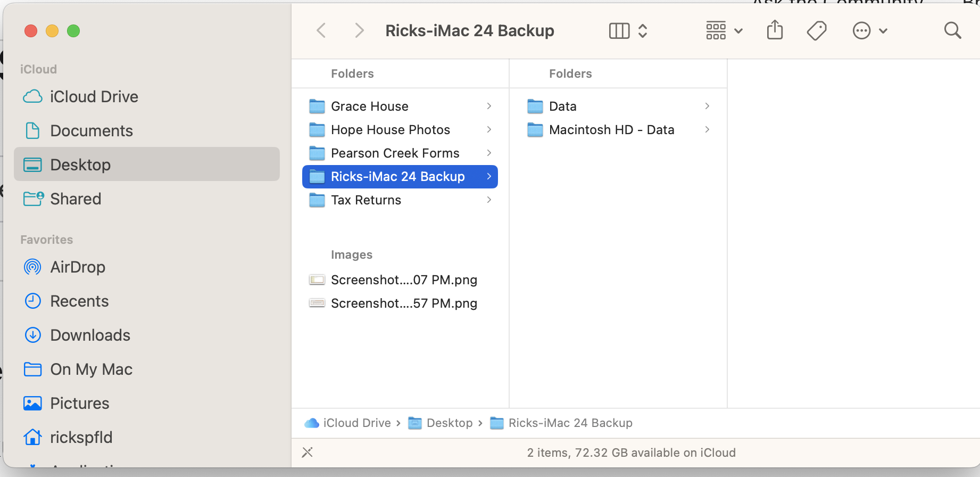Image resolution: width=980 pixels, height=477 pixels.
Task: Click the Search magnifier icon
Action: click(952, 31)
